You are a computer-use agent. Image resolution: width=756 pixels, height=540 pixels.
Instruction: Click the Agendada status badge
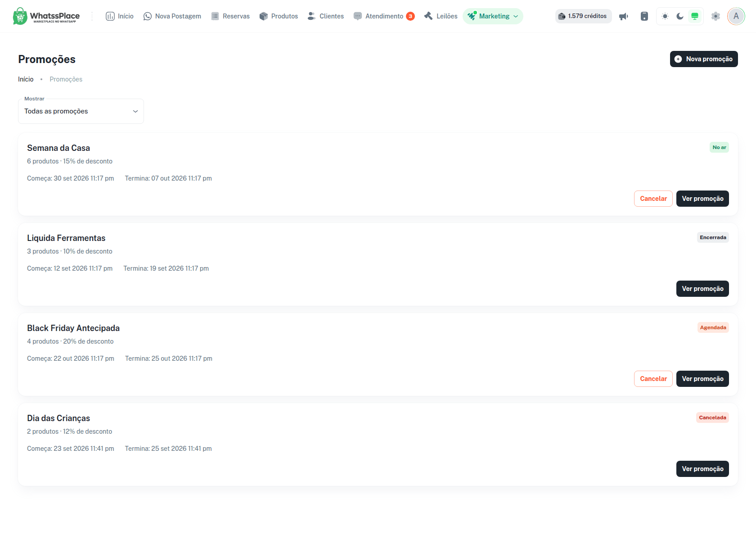point(713,327)
